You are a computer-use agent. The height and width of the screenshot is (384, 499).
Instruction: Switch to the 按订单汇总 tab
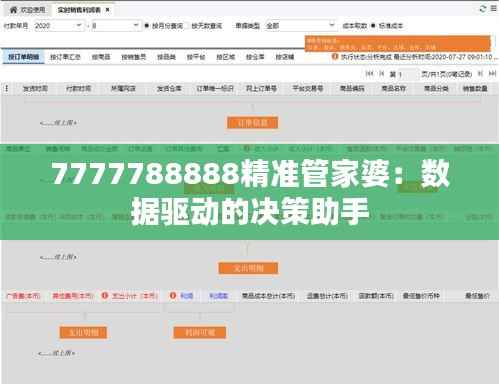coord(65,57)
